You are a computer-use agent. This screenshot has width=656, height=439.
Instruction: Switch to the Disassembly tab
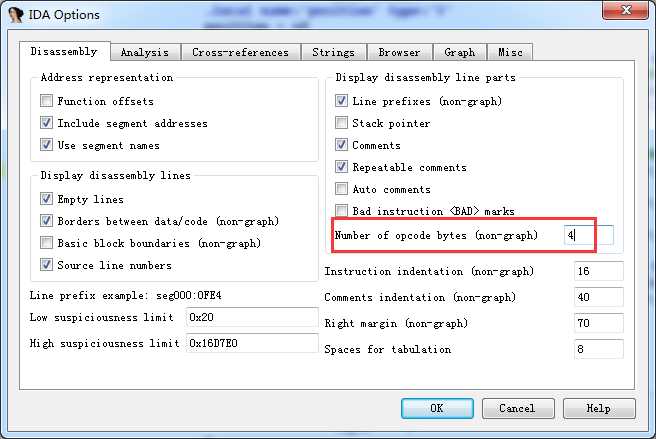[64, 51]
